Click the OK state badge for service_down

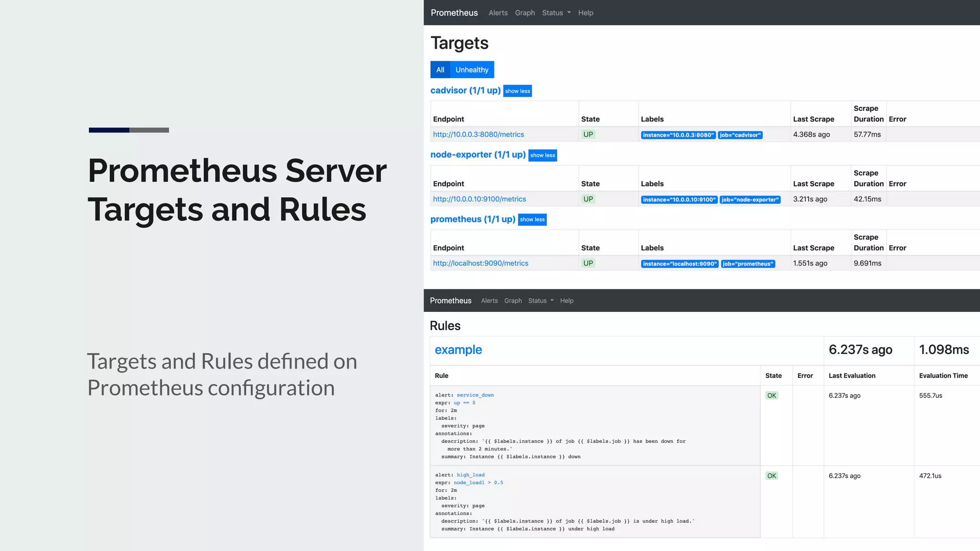[771, 396]
